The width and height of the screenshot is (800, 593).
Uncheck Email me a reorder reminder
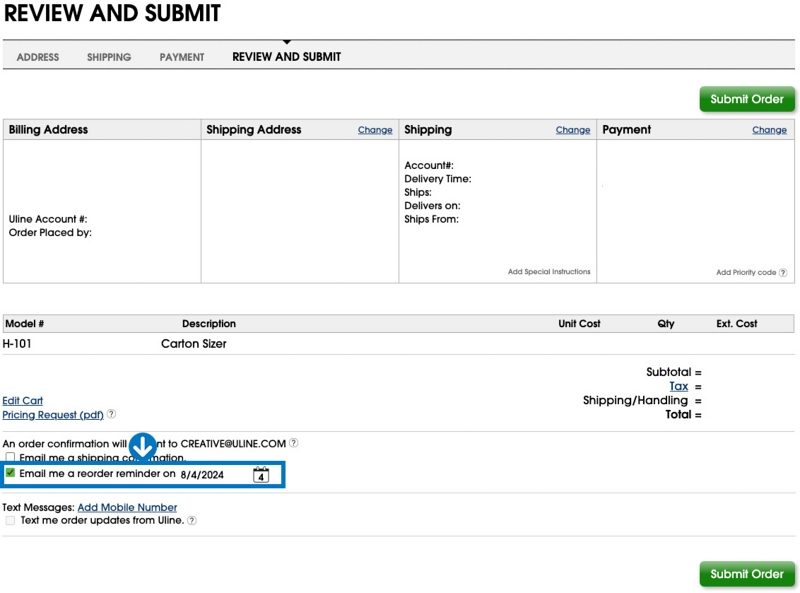(10, 473)
